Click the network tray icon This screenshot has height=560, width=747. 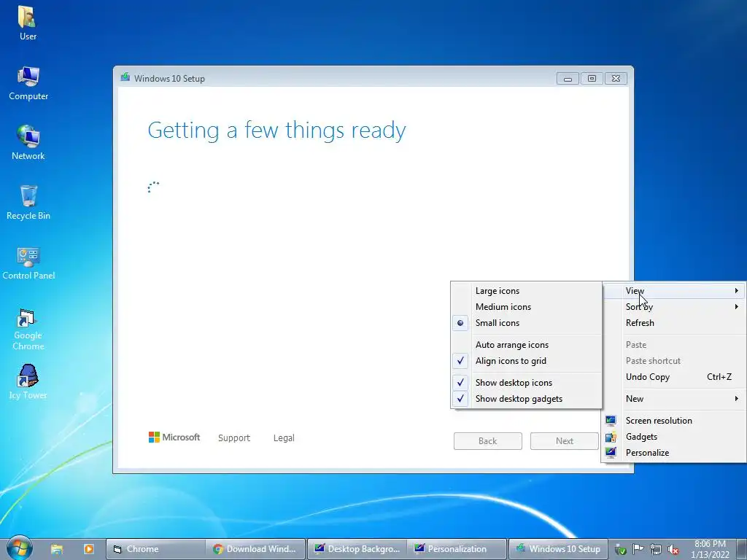coord(656,549)
